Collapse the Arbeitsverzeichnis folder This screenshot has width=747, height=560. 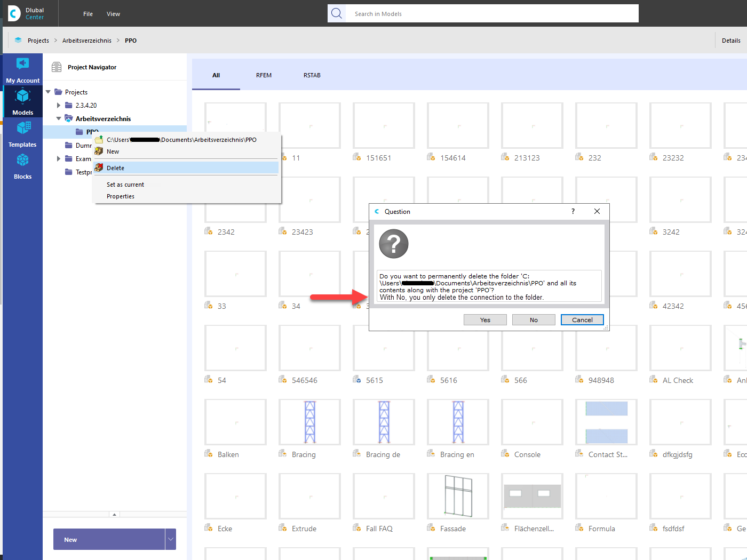59,118
